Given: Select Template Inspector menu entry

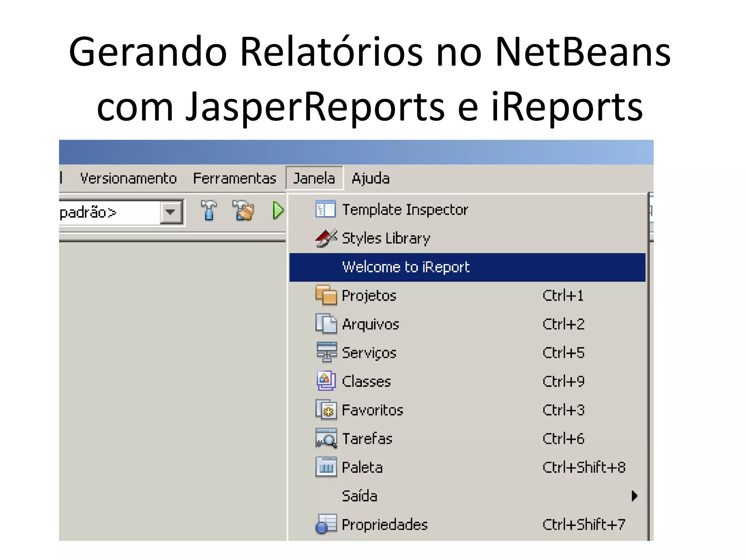Looking at the screenshot, I should [x=467, y=210].
